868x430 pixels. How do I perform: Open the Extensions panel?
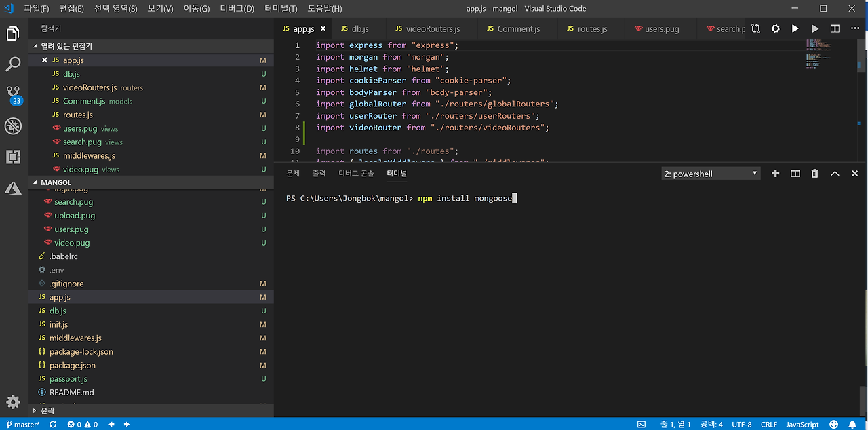click(14, 157)
